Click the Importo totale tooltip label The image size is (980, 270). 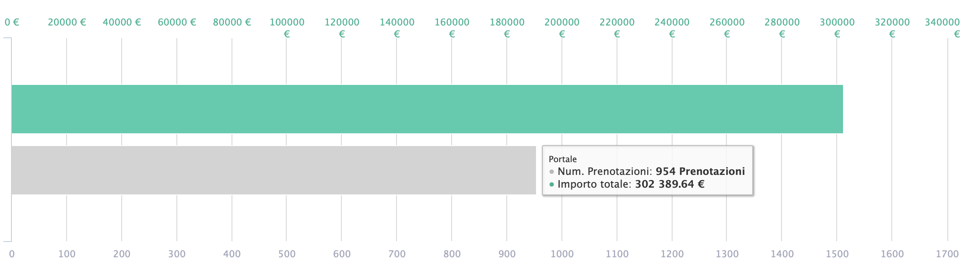tap(594, 184)
